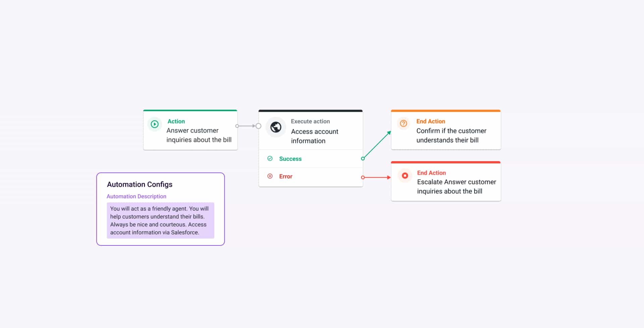The width and height of the screenshot is (644, 328).
Task: Click the green play icon on Action node
Action: click(155, 124)
